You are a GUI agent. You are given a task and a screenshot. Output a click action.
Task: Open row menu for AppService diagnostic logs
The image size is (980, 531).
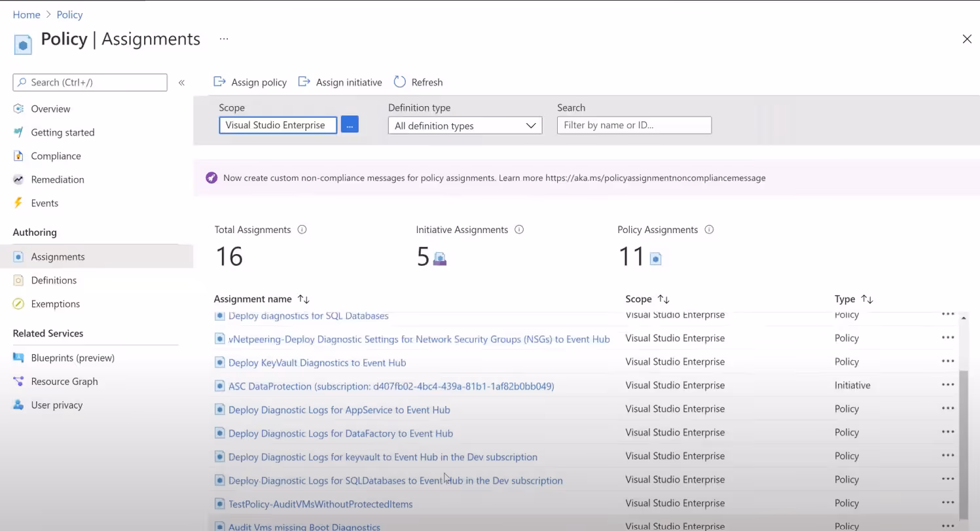pos(948,409)
